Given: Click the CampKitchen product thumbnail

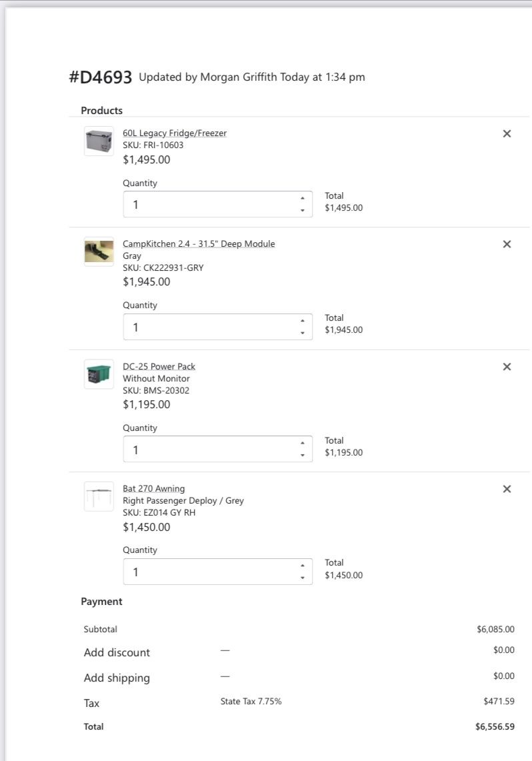Looking at the screenshot, I should [99, 251].
